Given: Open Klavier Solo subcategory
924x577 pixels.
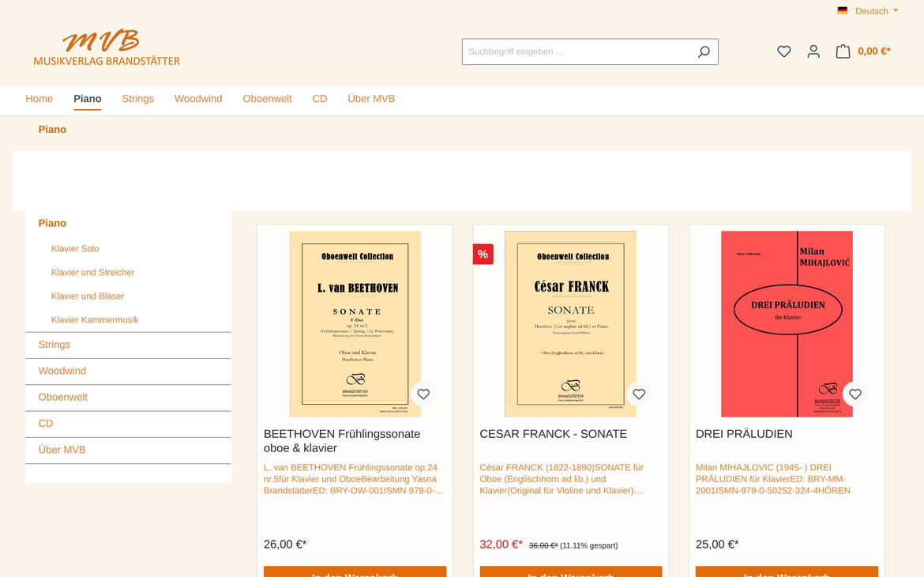Looking at the screenshot, I should pyautogui.click(x=75, y=248).
